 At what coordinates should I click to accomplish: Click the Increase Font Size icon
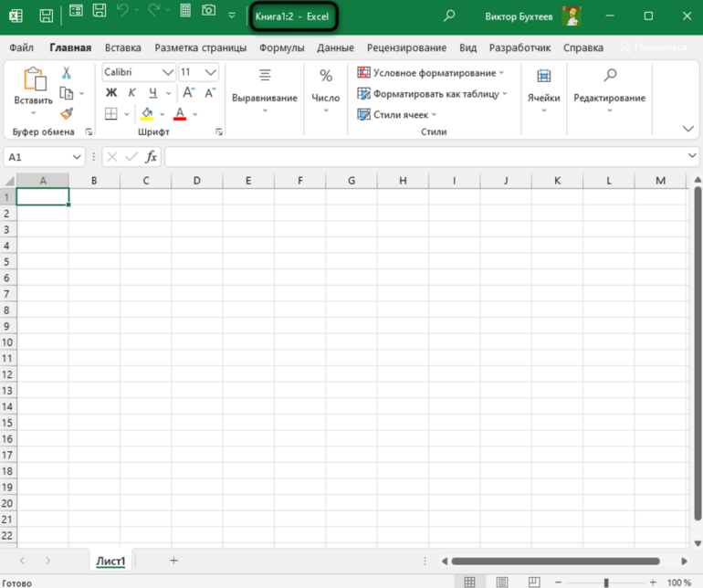tap(189, 92)
